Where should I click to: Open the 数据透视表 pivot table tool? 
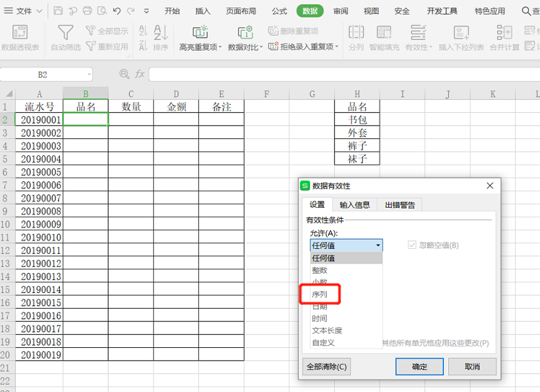[20, 37]
